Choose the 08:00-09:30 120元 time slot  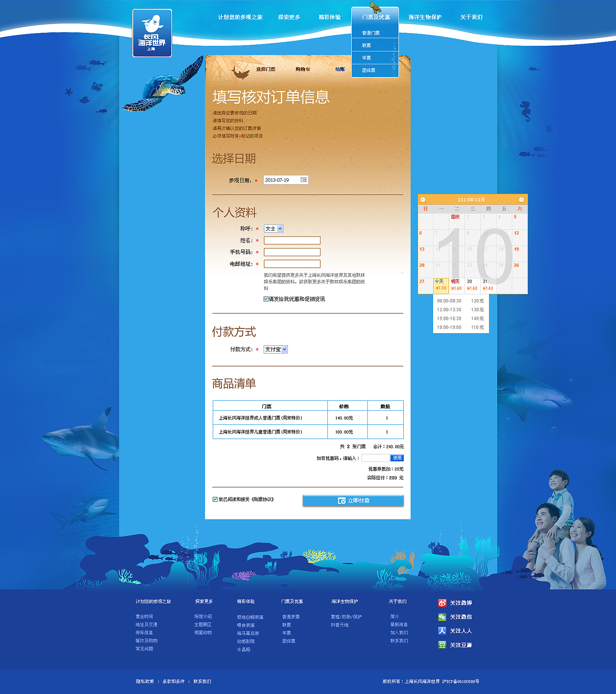pyautogui.click(x=461, y=301)
